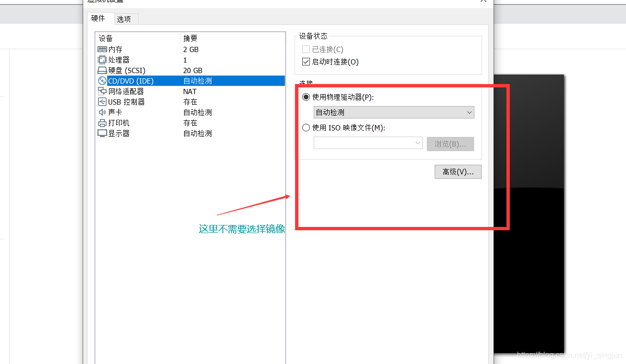Select the 硬盘 (SCSI) disk icon
The image size is (626, 364).
pos(103,70)
